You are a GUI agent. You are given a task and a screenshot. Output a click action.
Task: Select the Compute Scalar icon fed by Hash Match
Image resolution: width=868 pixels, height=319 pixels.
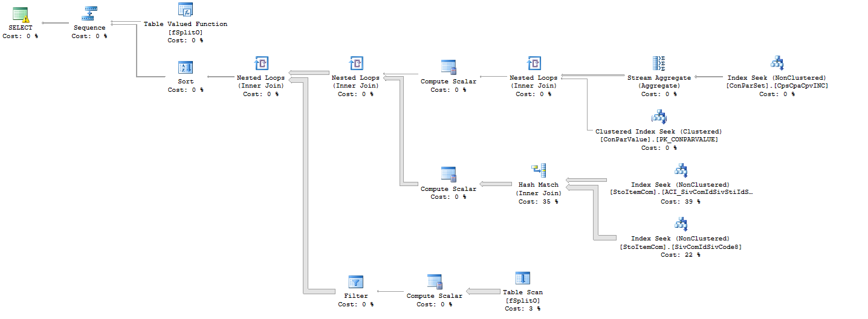pos(449,174)
